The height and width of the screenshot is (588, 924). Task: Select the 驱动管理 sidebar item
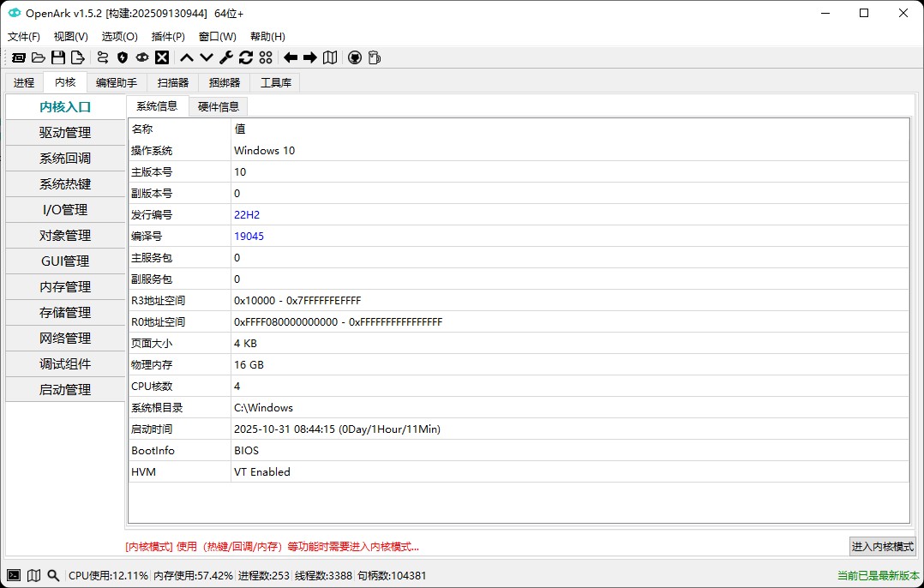(65, 132)
